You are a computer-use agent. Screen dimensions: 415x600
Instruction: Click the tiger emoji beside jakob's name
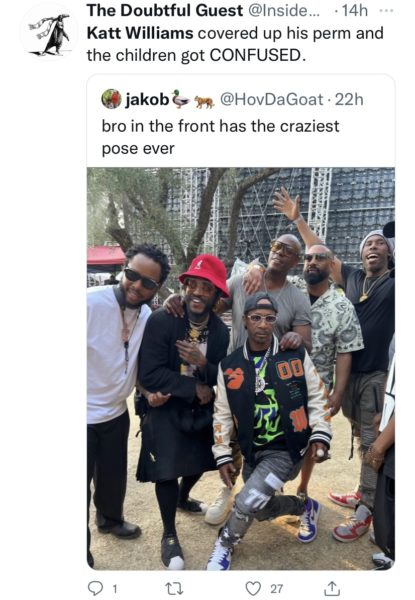tap(204, 101)
